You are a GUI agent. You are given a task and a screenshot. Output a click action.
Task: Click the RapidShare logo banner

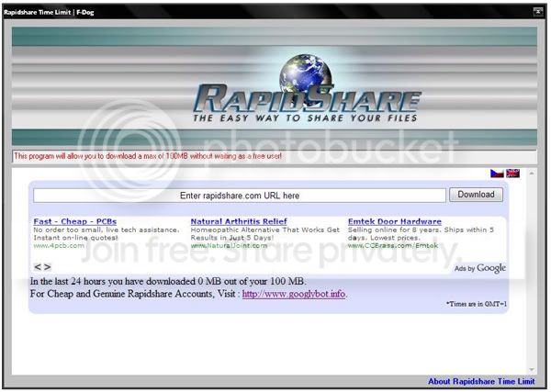click(x=274, y=86)
